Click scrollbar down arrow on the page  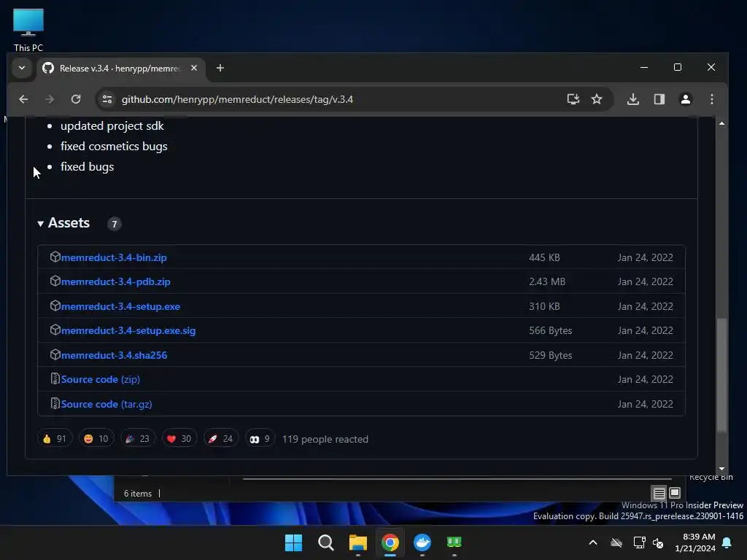coord(721,469)
